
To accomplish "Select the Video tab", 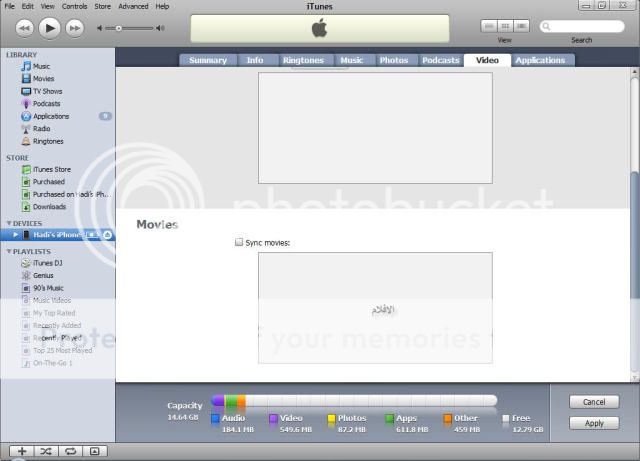I will click(x=487, y=60).
